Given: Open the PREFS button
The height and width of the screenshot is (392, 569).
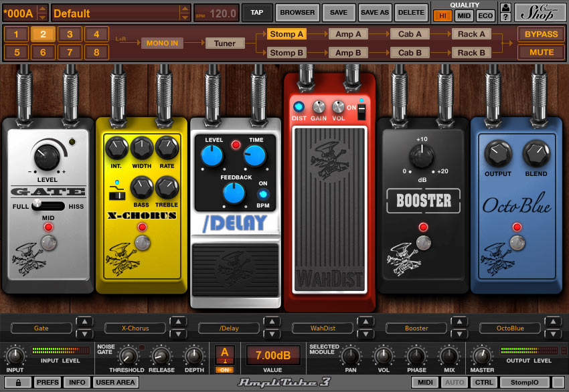Looking at the screenshot, I should pyautogui.click(x=47, y=382).
